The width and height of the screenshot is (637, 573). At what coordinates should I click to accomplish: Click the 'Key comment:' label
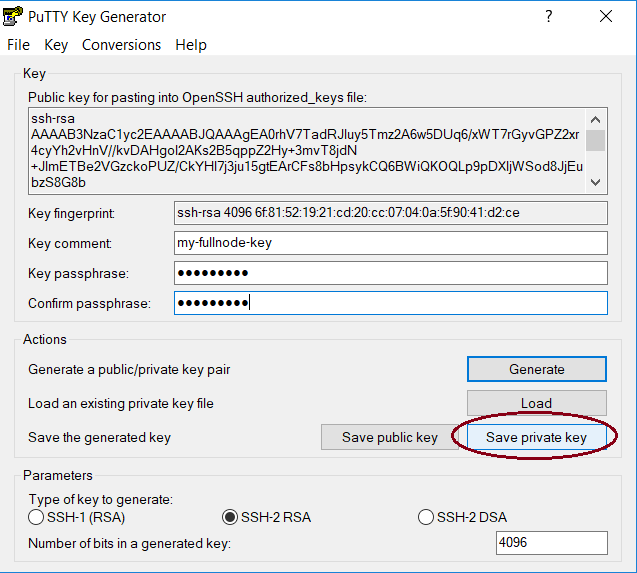[x=70, y=243]
